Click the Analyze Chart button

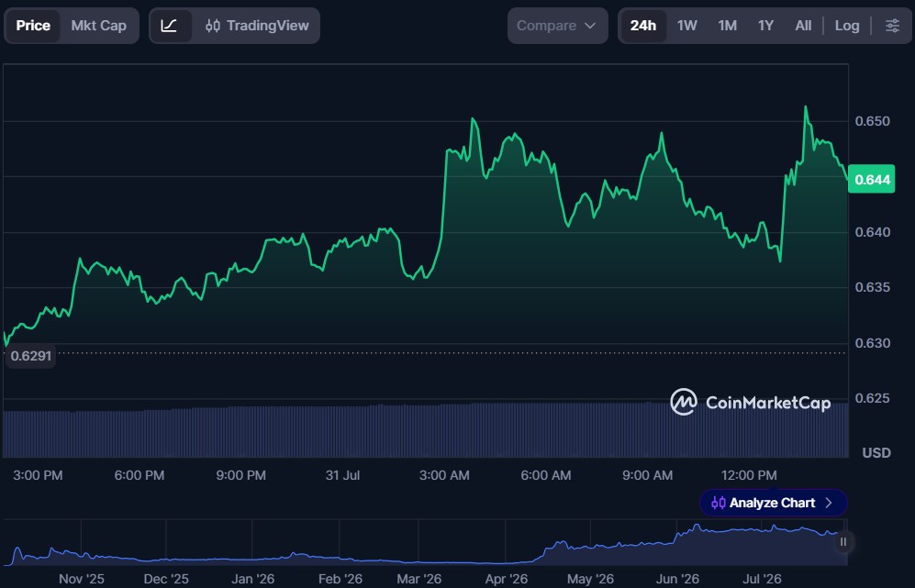click(x=773, y=503)
